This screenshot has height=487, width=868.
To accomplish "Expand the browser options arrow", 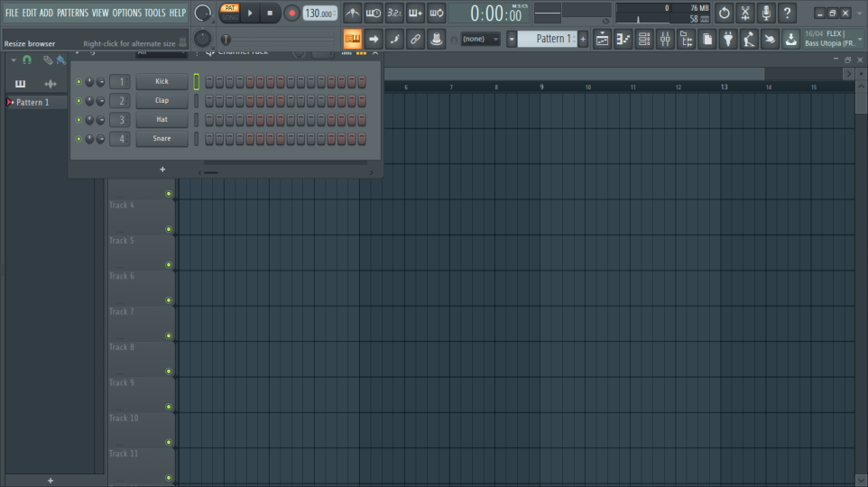I will [x=14, y=60].
